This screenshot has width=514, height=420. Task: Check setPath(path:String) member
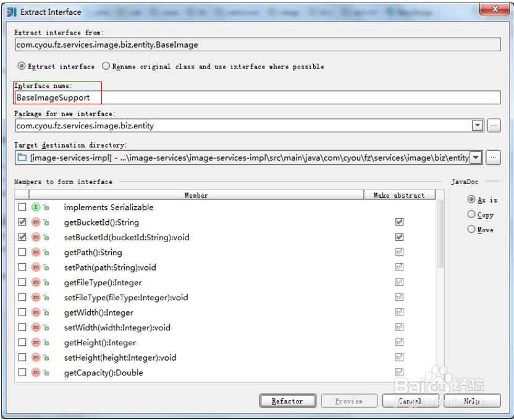click(x=22, y=267)
